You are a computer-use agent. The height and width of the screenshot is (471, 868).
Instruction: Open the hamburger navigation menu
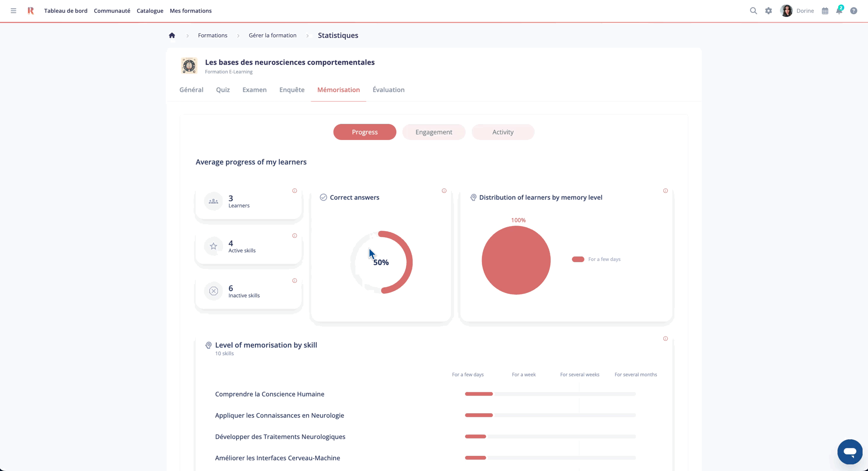coord(13,10)
